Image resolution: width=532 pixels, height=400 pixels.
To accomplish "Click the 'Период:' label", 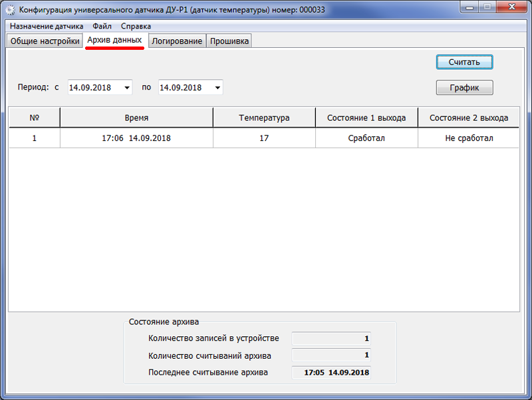I will click(x=33, y=87).
